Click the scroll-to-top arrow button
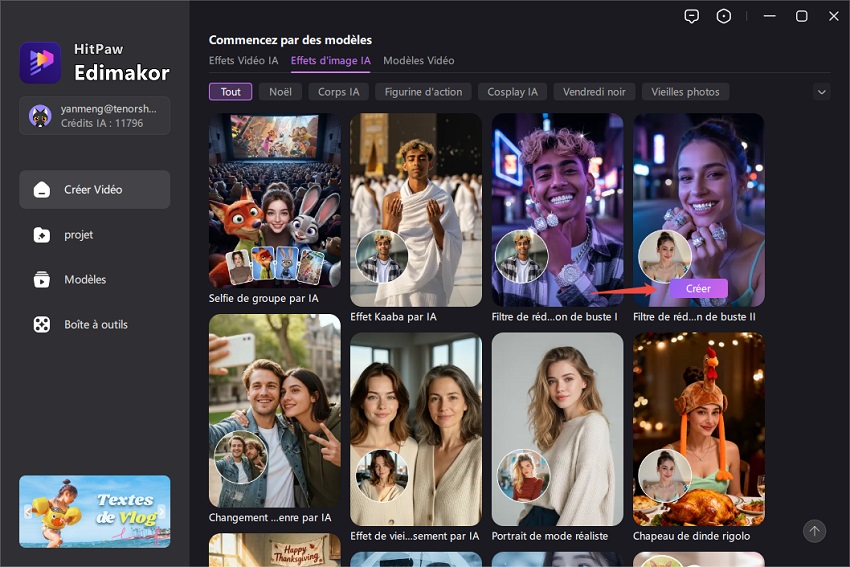The height and width of the screenshot is (567, 850). tap(814, 531)
